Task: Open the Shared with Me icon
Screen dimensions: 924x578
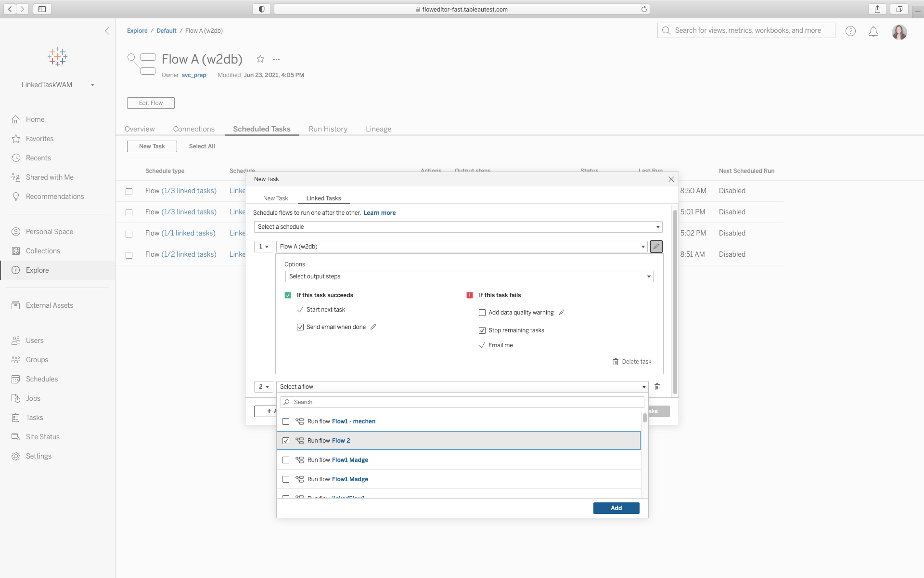Action: (16, 177)
